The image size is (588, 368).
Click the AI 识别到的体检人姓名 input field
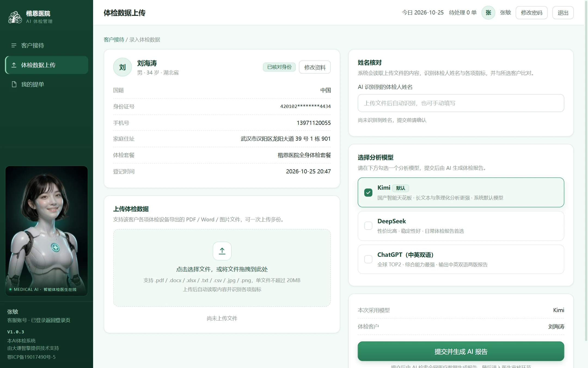point(461,103)
